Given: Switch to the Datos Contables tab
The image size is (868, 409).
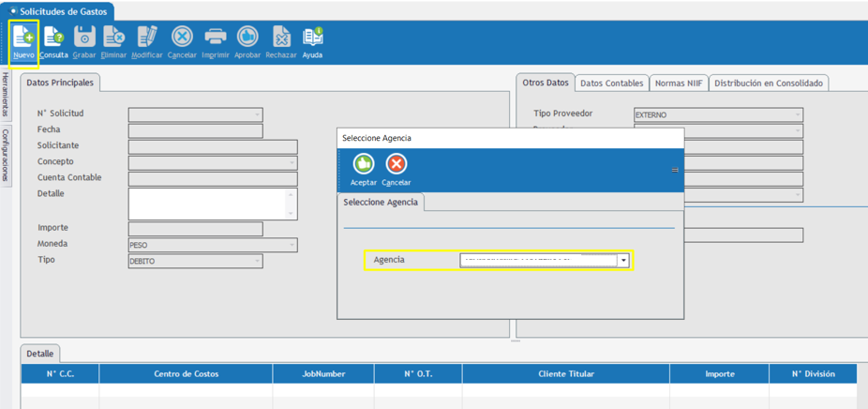Looking at the screenshot, I should (x=611, y=83).
